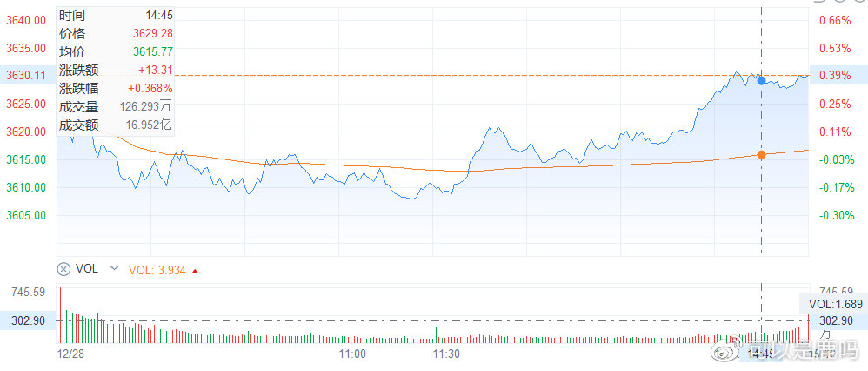Click the 12/28 date label
This screenshot has width=868, height=371.
(69, 354)
